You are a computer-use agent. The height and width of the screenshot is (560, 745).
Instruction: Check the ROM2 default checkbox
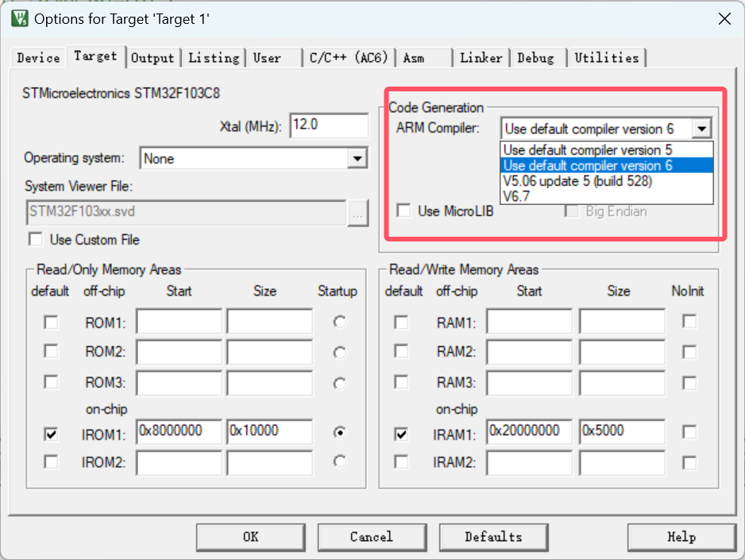(51, 351)
